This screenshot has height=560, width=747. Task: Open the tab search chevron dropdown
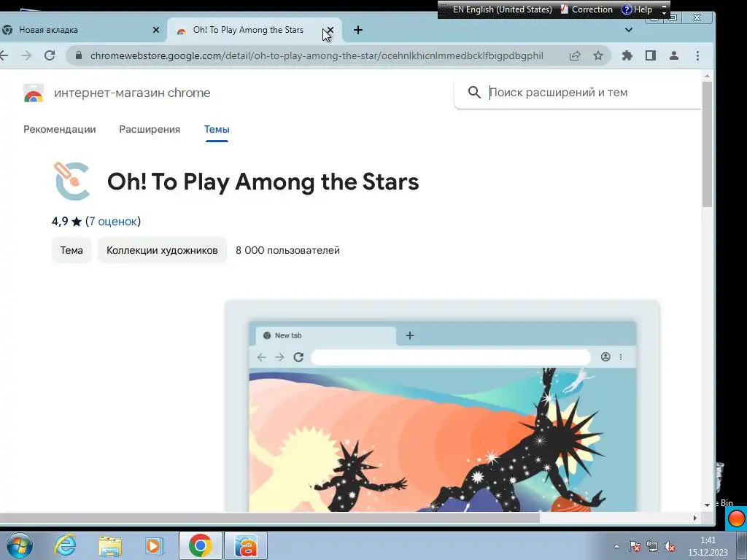coord(629,30)
